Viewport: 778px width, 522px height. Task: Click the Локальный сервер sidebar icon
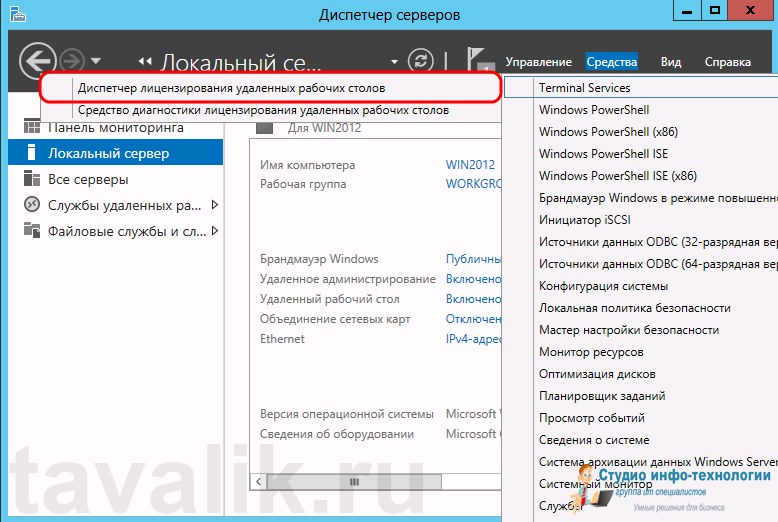32,154
